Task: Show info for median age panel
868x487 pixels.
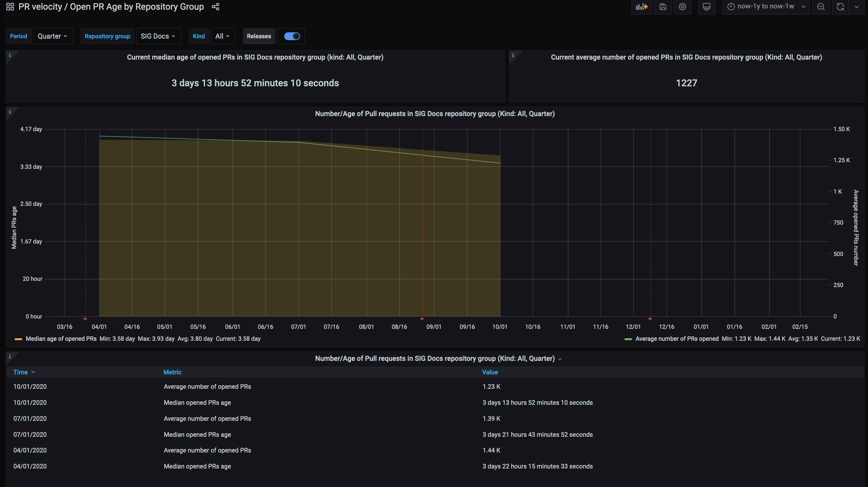Action: pyautogui.click(x=10, y=55)
